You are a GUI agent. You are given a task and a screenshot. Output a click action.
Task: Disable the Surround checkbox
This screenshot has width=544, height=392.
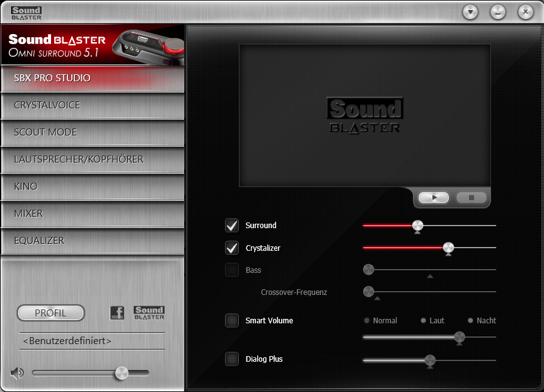coord(232,226)
